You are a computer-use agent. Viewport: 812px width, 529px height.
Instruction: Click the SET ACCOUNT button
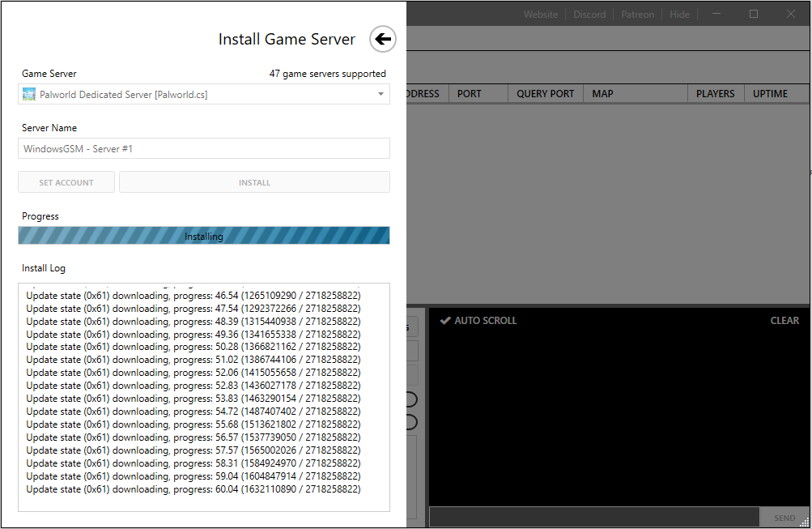(66, 182)
